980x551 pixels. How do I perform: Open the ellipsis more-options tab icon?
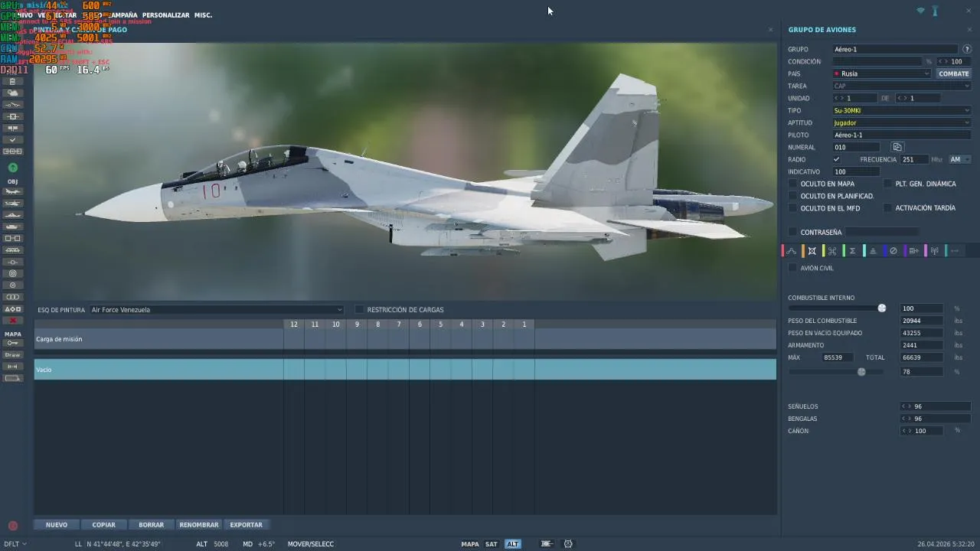click(955, 251)
